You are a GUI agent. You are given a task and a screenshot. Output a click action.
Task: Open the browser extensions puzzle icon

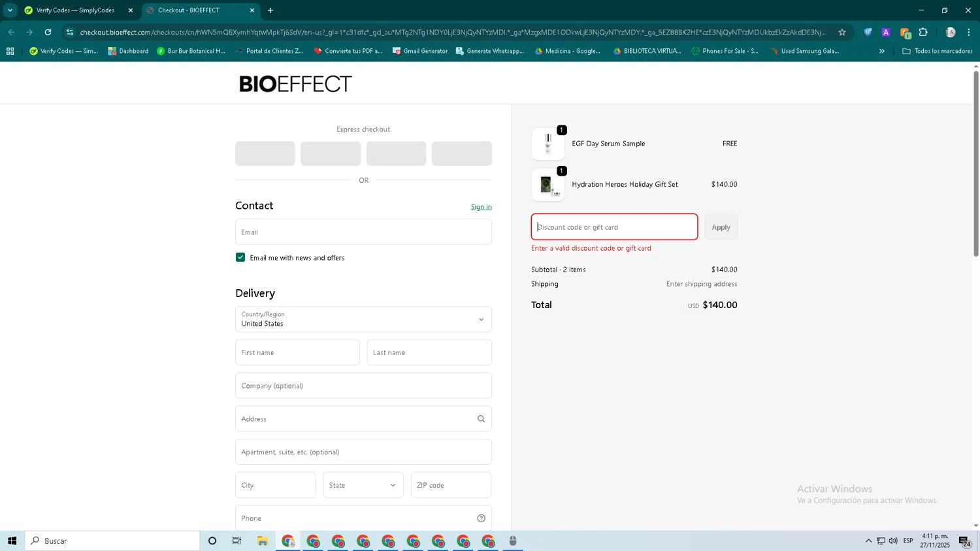tap(923, 32)
